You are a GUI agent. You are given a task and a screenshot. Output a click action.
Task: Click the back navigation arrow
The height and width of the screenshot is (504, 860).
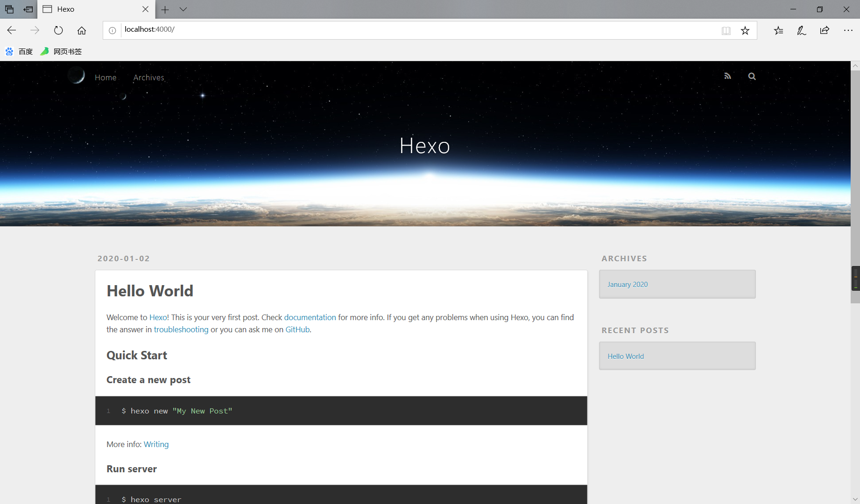pos(12,30)
